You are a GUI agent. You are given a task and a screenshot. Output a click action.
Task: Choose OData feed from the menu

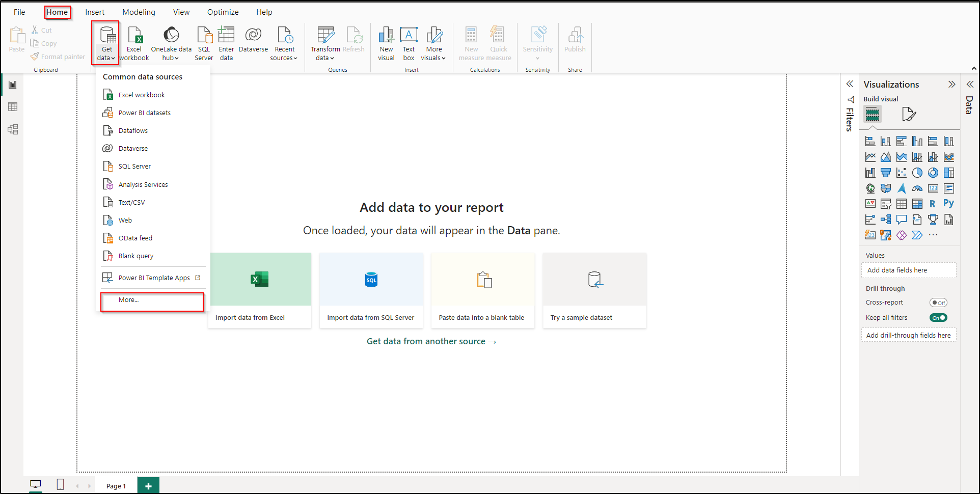tap(153, 238)
